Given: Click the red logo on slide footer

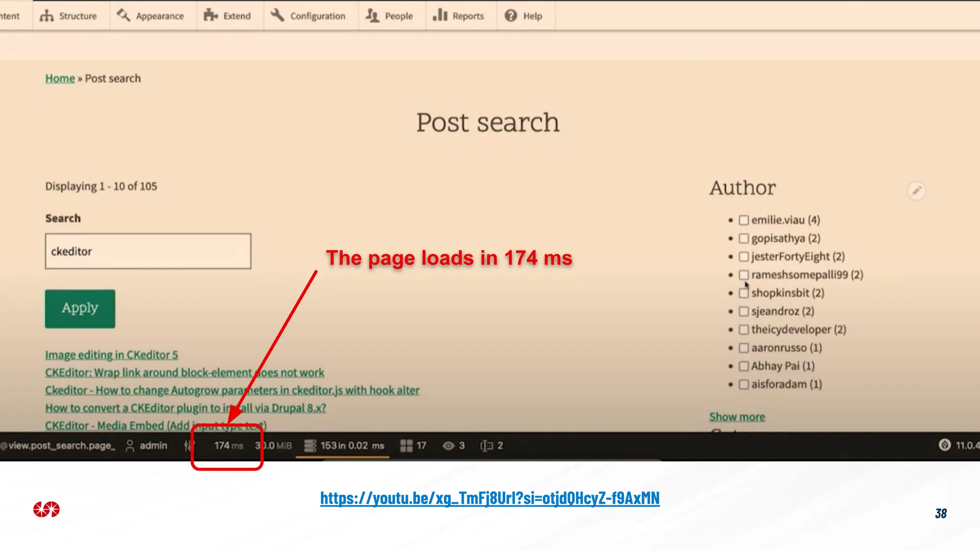Looking at the screenshot, I should tap(46, 509).
